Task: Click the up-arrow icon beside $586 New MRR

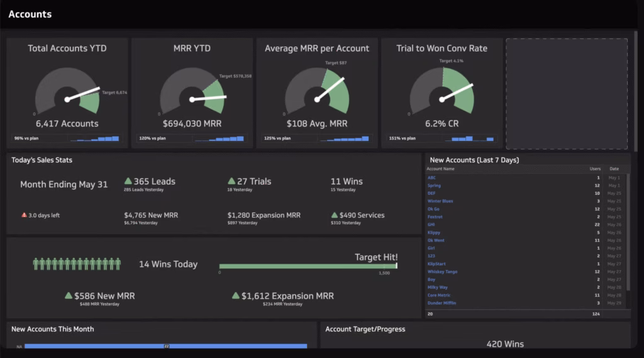Action: [69, 295]
